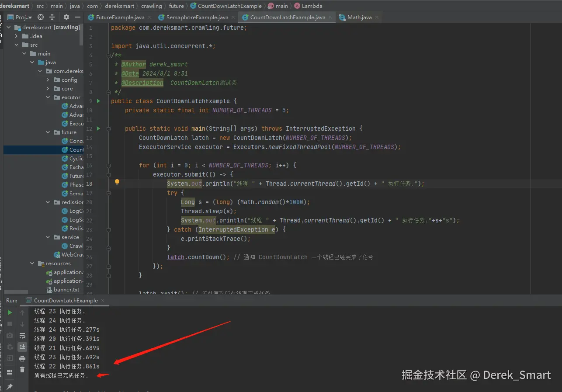Select the Phase class in the project tree

73,184
